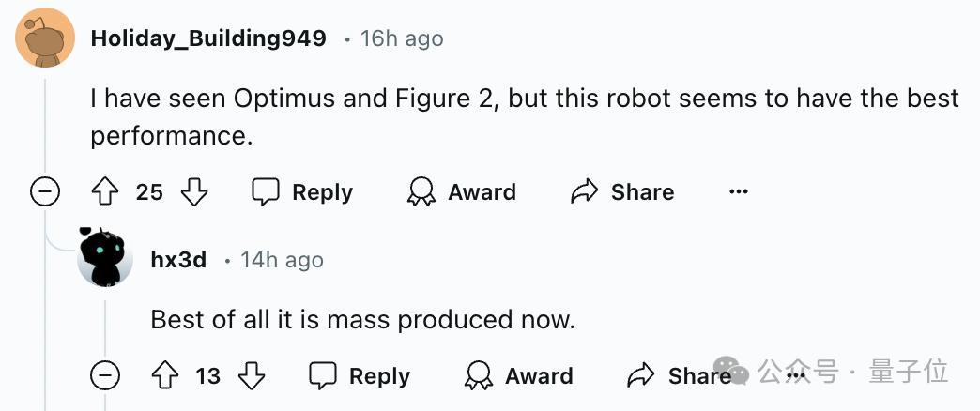Downvote Holiday_Building949's comment
980x411 pixels.
[x=193, y=192]
